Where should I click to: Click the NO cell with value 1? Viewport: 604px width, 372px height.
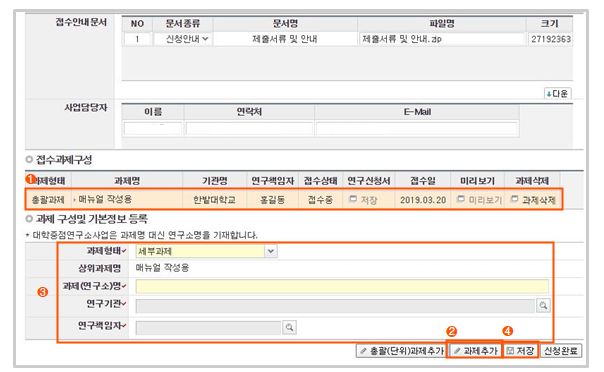pyautogui.click(x=137, y=39)
